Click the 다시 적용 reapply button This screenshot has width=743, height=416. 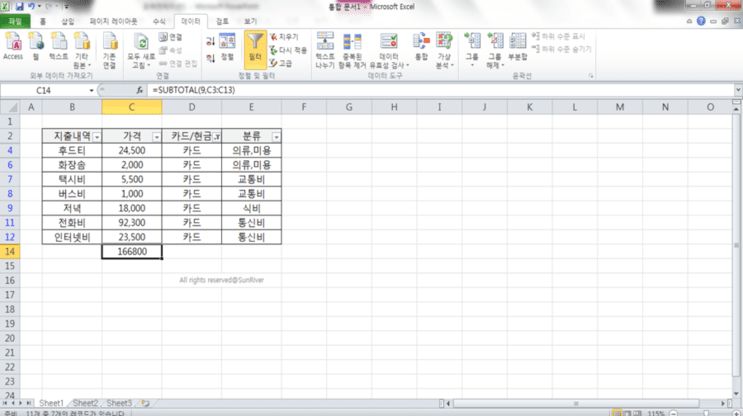coord(288,50)
